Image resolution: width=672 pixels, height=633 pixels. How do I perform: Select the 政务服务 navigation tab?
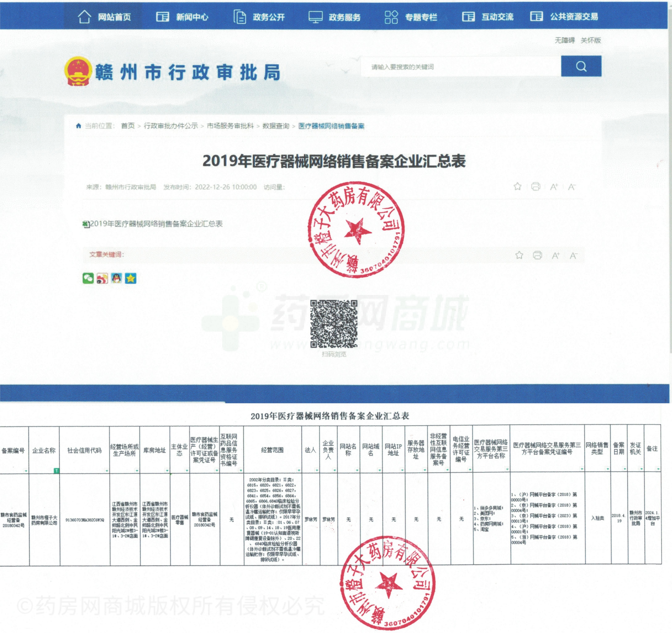point(335,17)
